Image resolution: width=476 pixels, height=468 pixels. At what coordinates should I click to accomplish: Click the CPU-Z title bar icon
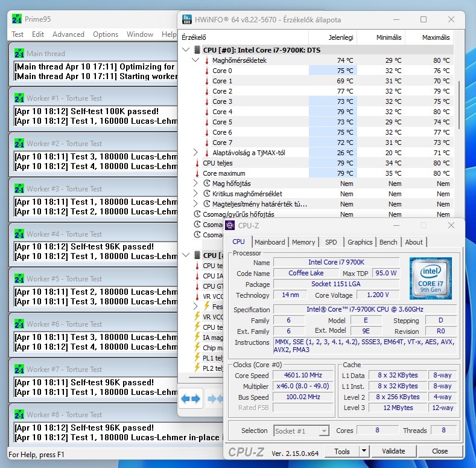point(230,225)
